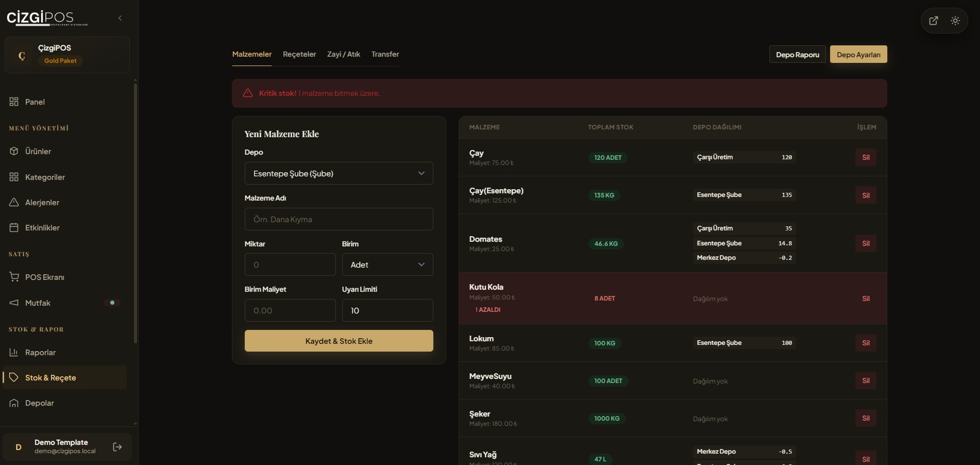980x465 pixels.
Task: Click the Çarşı Üretim 35 distribution row
Action: click(745, 228)
